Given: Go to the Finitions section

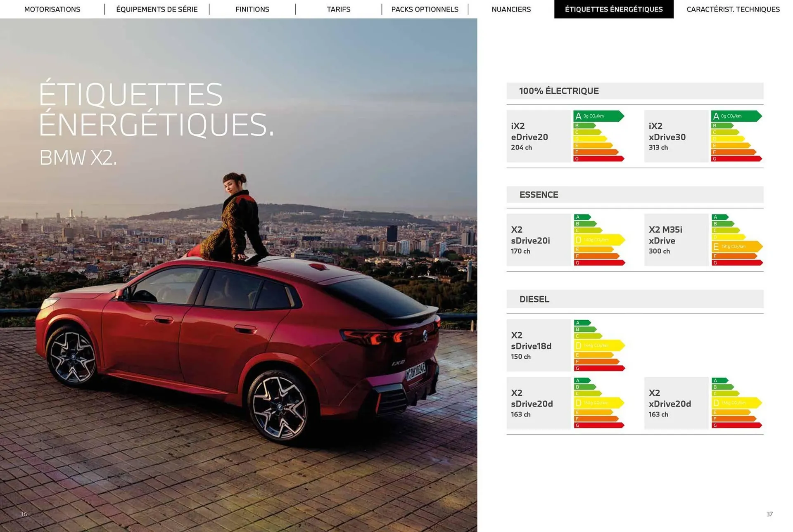Looking at the screenshot, I should point(252,9).
